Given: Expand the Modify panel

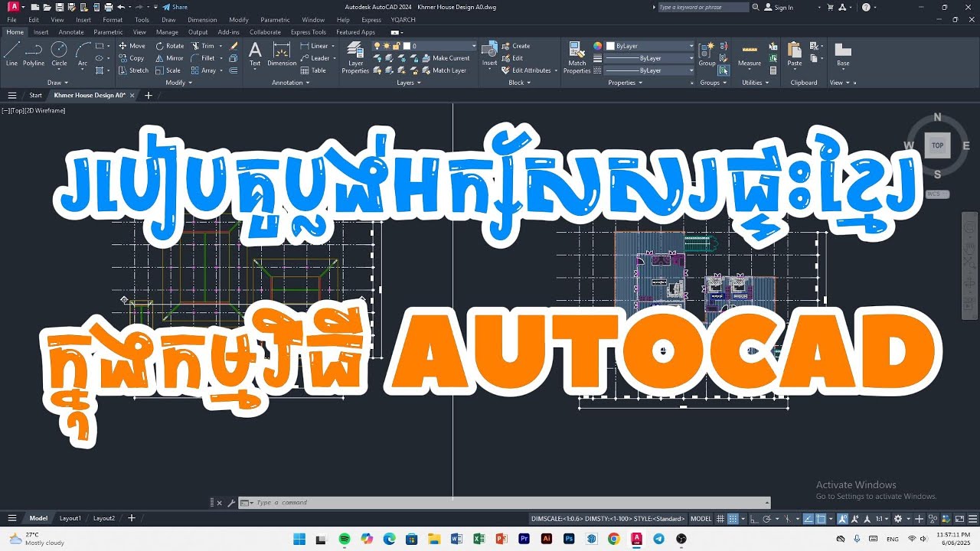Looking at the screenshot, I should coord(178,83).
